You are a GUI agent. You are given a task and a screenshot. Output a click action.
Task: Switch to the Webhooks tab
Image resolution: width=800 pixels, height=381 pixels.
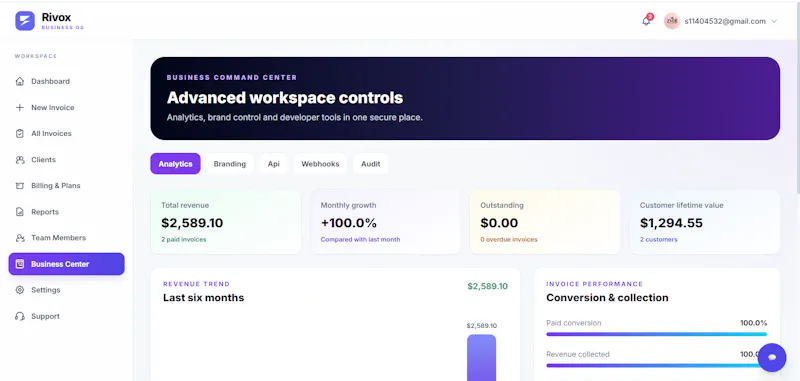click(x=320, y=164)
